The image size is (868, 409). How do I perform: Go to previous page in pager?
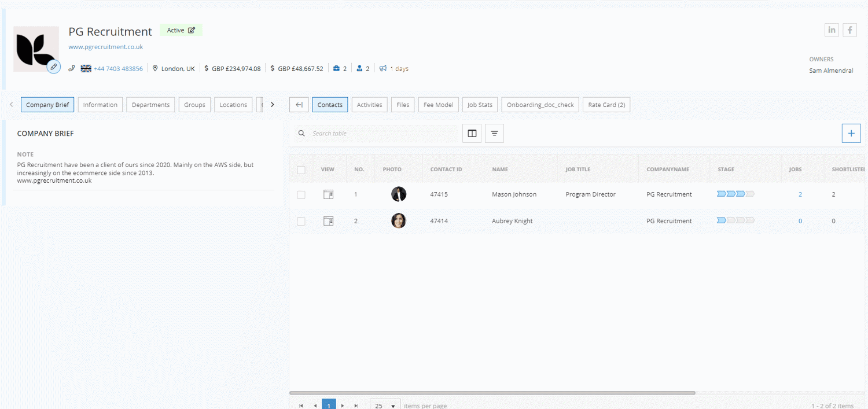coord(315,406)
